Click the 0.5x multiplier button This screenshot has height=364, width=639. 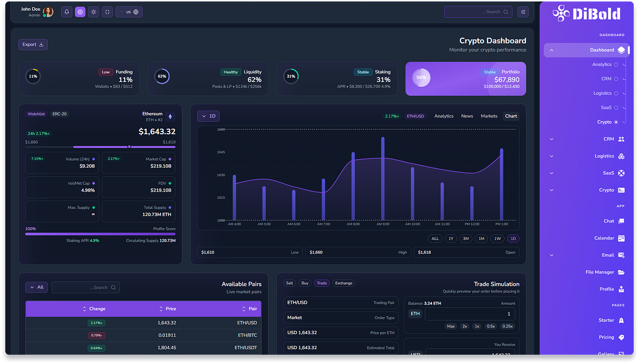491,326
